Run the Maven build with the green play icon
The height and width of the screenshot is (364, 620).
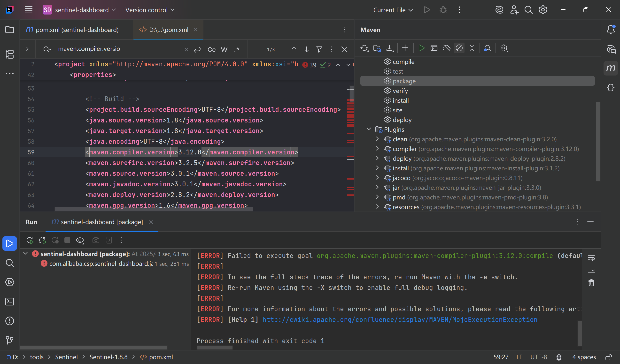tap(421, 48)
